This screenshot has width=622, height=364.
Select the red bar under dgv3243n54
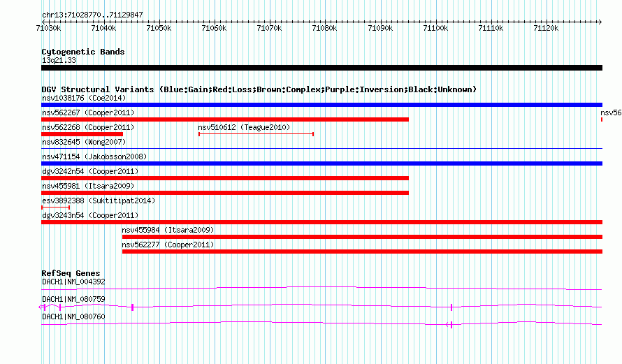click(321, 222)
